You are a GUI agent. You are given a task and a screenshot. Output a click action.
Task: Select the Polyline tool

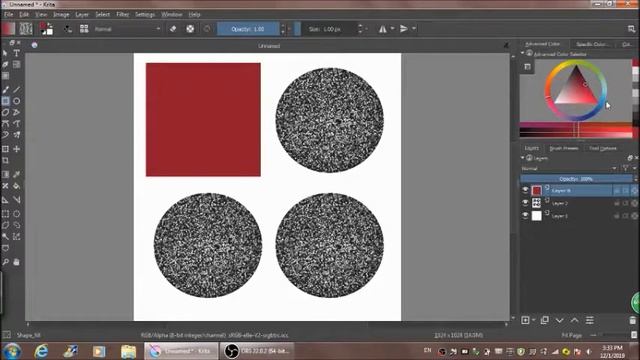pos(16,112)
